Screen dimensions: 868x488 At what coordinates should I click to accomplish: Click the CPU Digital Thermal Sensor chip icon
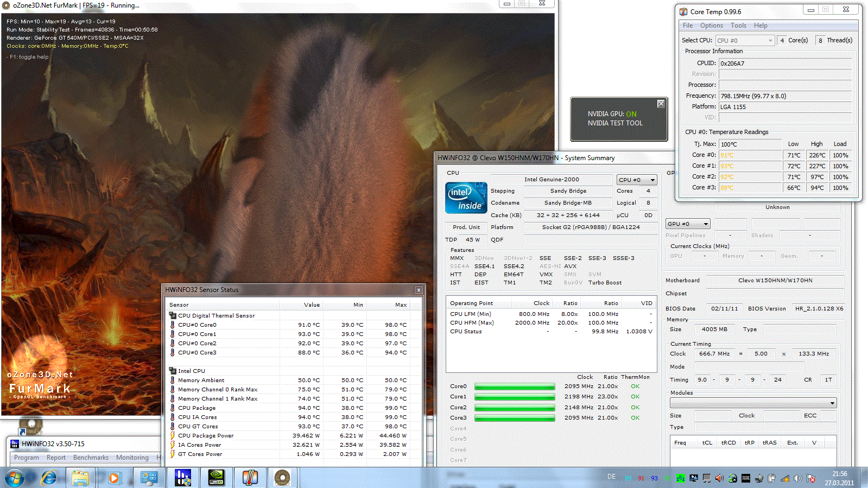[x=173, y=315]
